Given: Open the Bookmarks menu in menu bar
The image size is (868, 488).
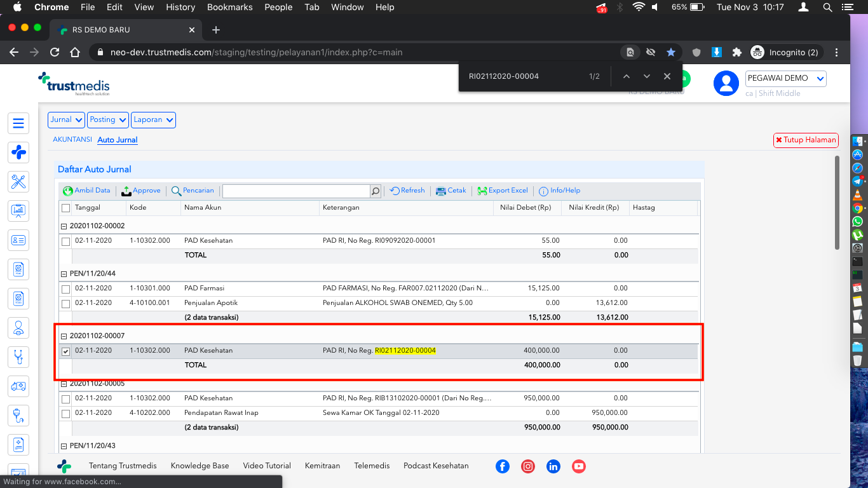Looking at the screenshot, I should 230,7.
